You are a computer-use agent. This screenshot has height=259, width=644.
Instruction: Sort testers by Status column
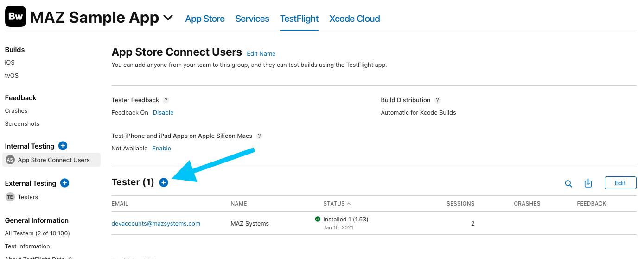(x=337, y=204)
